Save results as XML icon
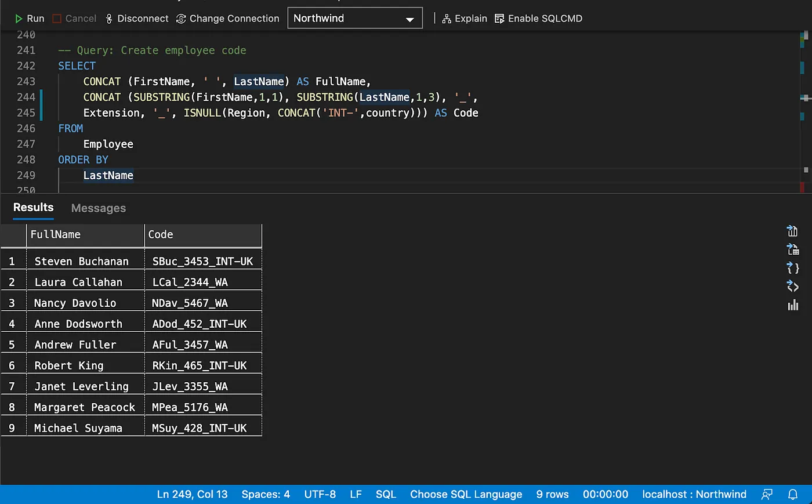The image size is (812, 504). 793,287
